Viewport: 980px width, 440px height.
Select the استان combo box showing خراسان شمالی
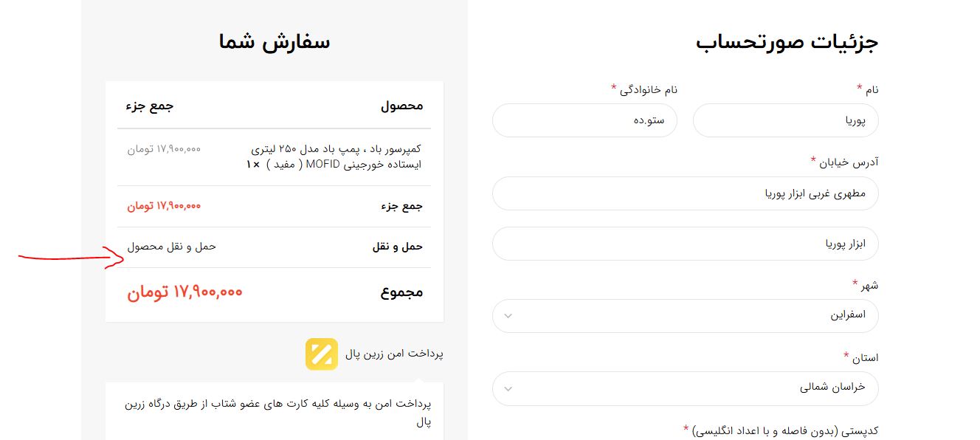tap(685, 388)
